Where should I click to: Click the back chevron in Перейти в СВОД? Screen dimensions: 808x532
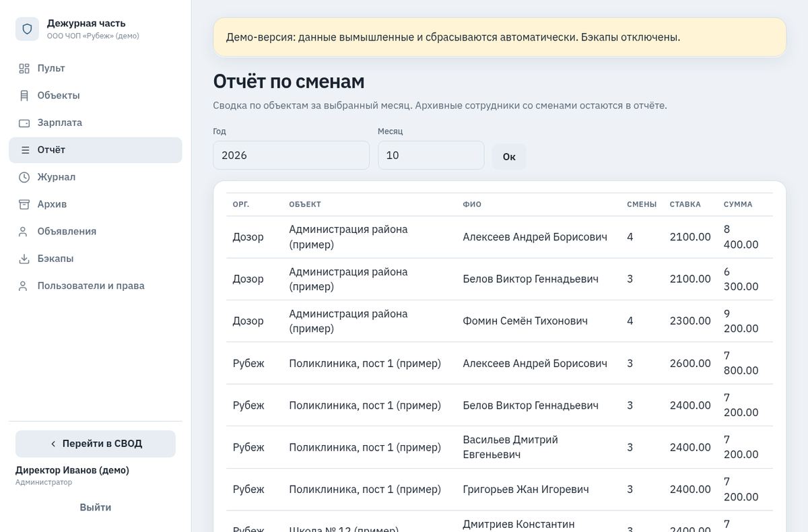[53, 444]
